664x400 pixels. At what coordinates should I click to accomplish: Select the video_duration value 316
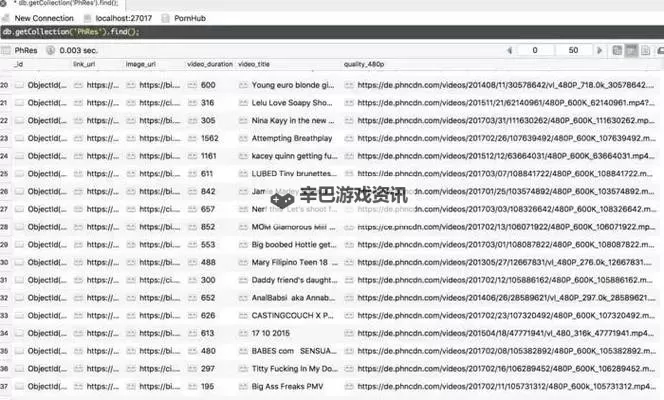point(208,103)
